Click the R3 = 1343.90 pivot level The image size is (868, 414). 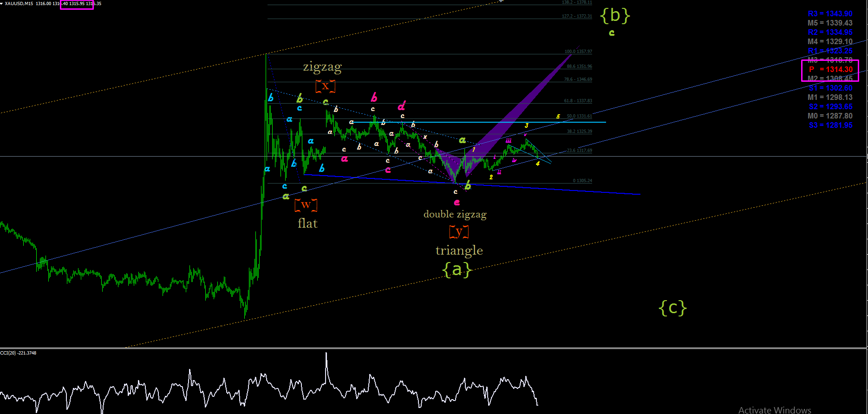click(x=830, y=14)
